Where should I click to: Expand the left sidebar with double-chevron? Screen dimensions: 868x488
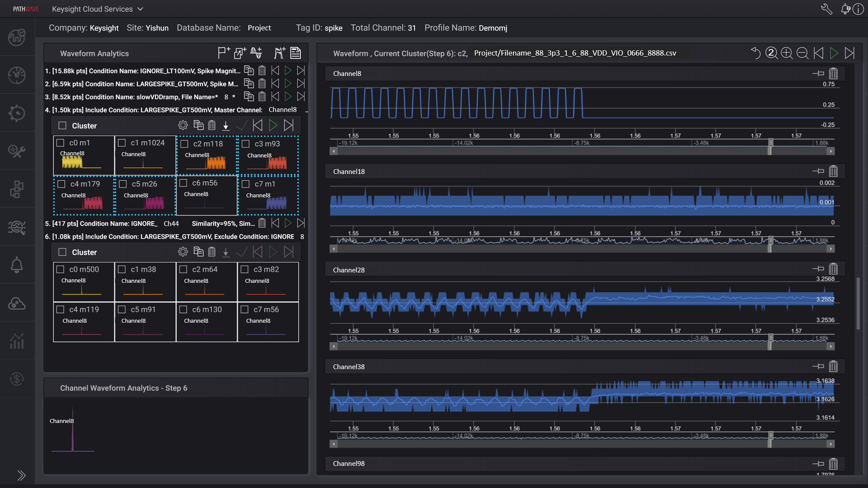coord(21,475)
